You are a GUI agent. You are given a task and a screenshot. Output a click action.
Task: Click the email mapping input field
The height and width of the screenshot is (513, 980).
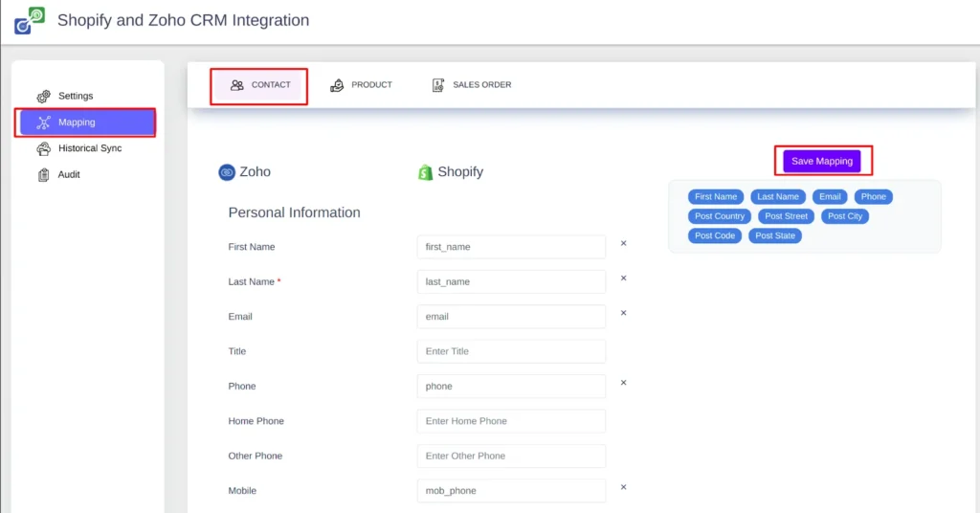point(511,317)
